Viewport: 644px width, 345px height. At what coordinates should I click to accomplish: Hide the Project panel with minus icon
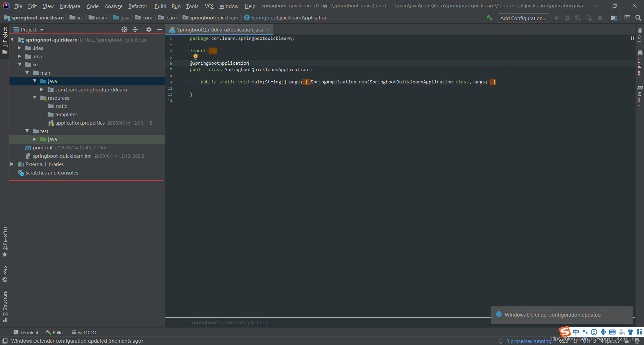point(160,29)
